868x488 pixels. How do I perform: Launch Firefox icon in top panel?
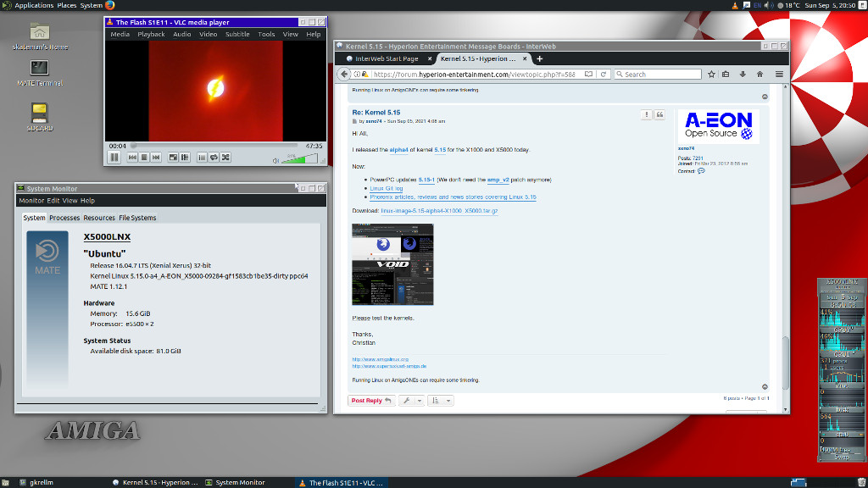click(109, 6)
